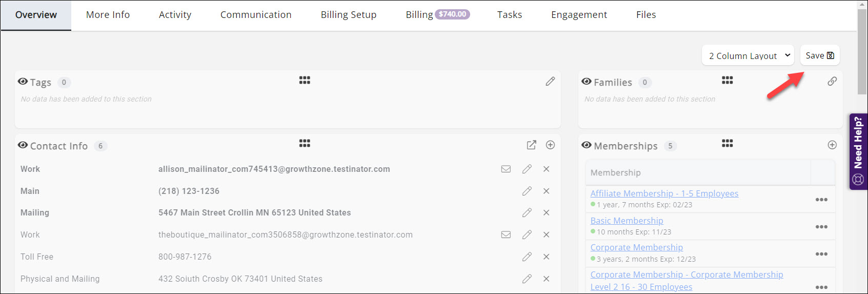
Task: Delete the Mailing address row
Action: click(x=546, y=213)
